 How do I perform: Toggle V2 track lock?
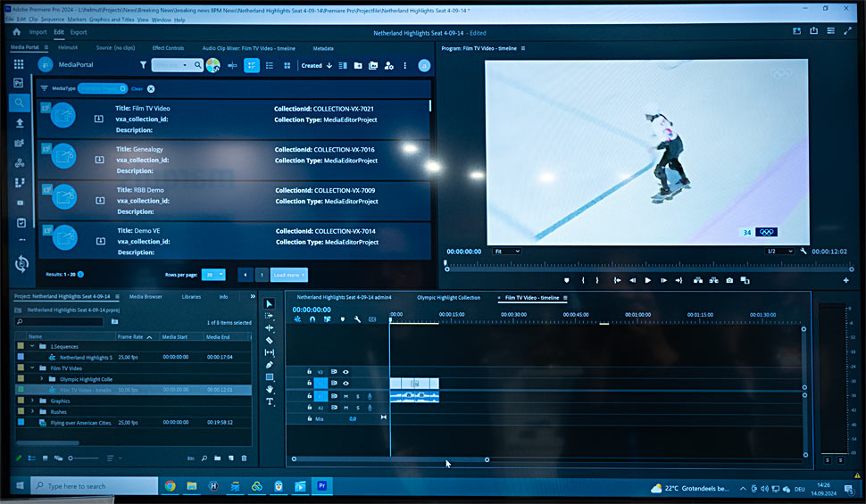click(309, 372)
